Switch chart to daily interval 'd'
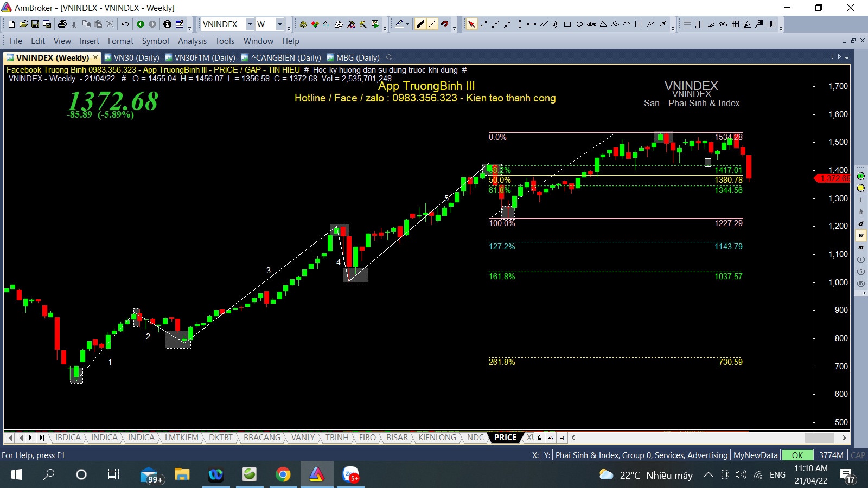Viewport: 868px width, 488px height. click(860, 223)
